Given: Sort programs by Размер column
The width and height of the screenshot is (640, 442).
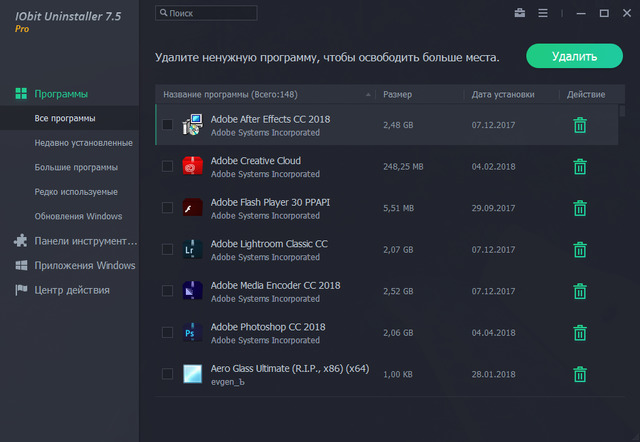Looking at the screenshot, I should pos(397,95).
